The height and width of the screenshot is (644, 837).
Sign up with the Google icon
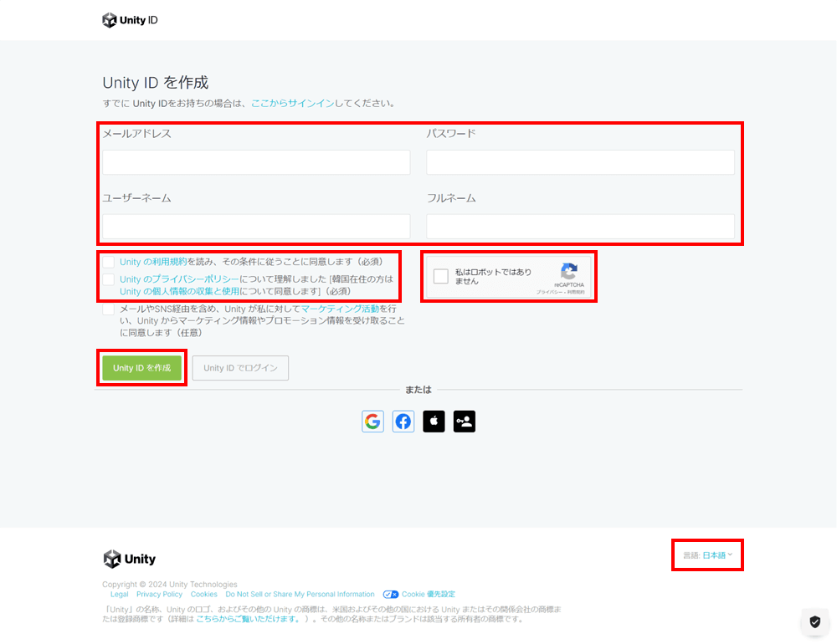(372, 422)
